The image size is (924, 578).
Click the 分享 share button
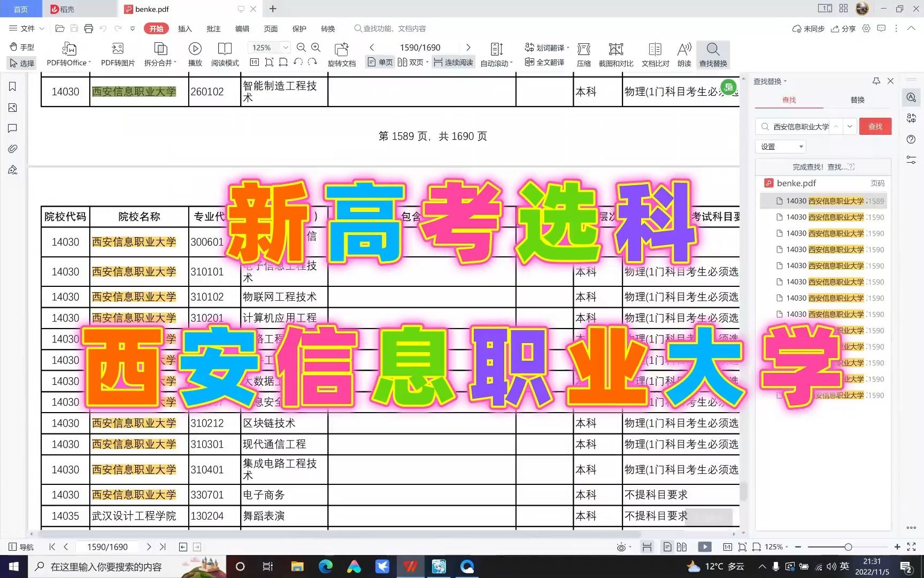(843, 28)
